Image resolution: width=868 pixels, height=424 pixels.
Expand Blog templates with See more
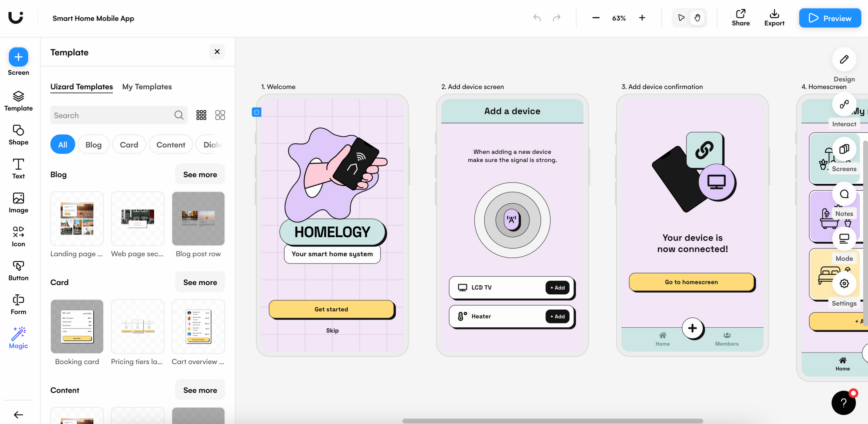coord(200,174)
